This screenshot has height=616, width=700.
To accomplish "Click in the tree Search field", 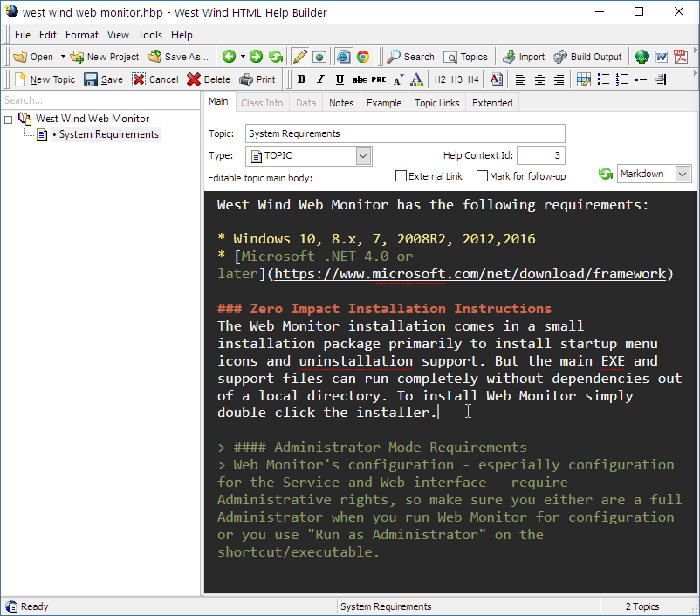I will [100, 100].
